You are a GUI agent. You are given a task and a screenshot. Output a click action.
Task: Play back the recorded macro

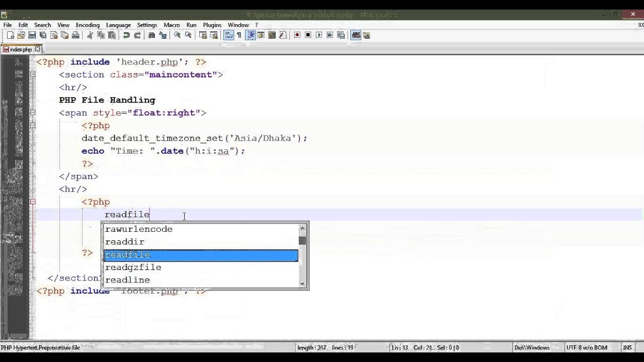[x=319, y=35]
